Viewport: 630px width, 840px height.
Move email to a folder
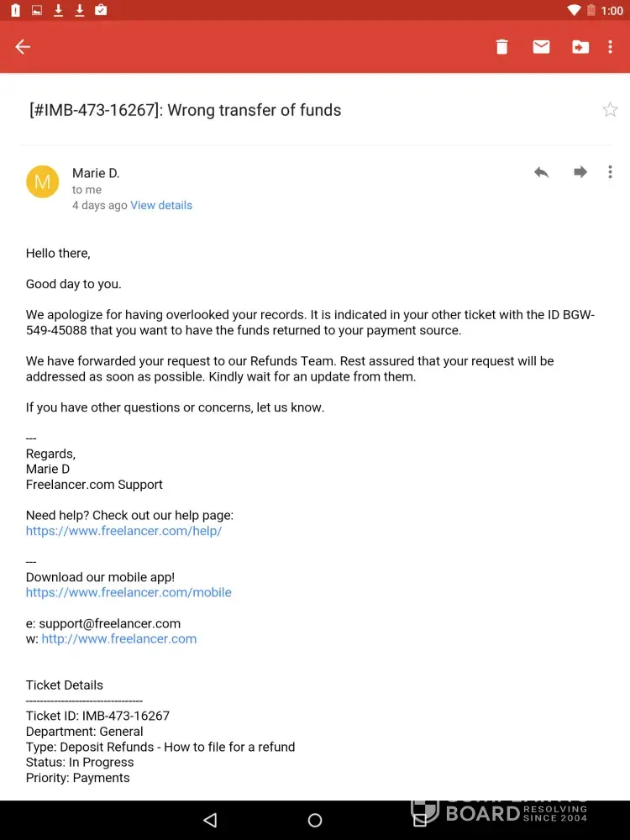coord(580,47)
